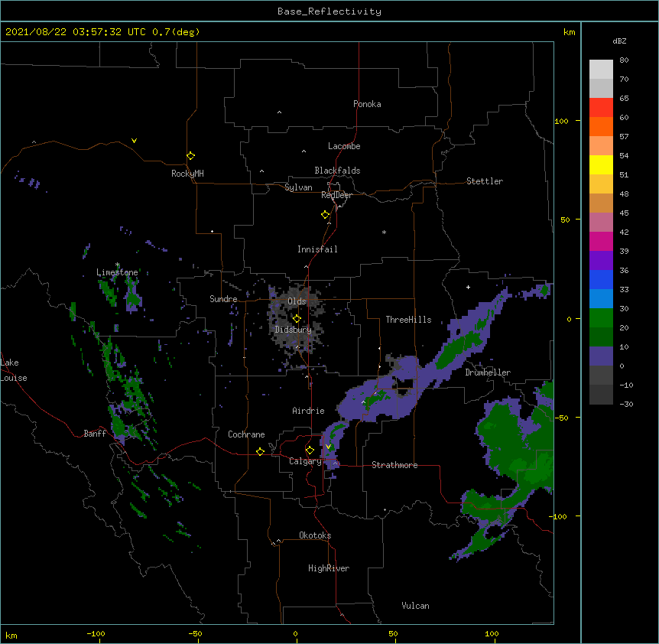Click the Okotoks label
Viewport: 659px width, 644px height.
coord(315,535)
